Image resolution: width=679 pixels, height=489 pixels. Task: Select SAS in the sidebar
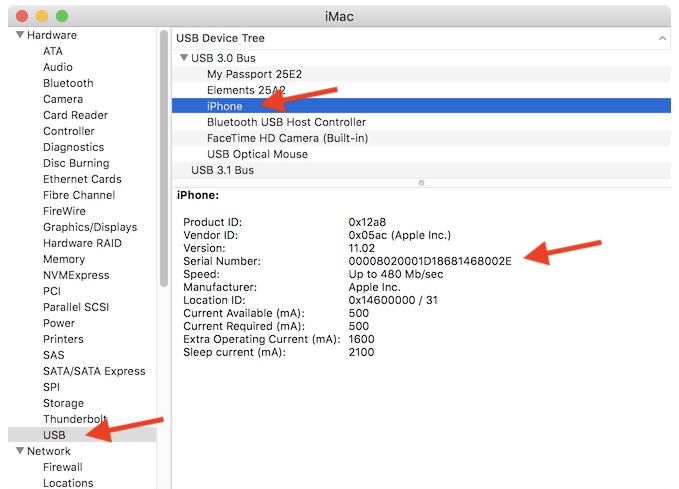pyautogui.click(x=54, y=356)
